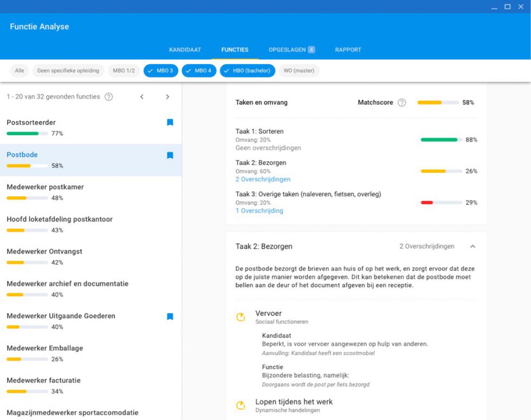Screen dimensions: 531x420
Task: Disable the HBO (bachelor) filter
Action: click(247, 70)
